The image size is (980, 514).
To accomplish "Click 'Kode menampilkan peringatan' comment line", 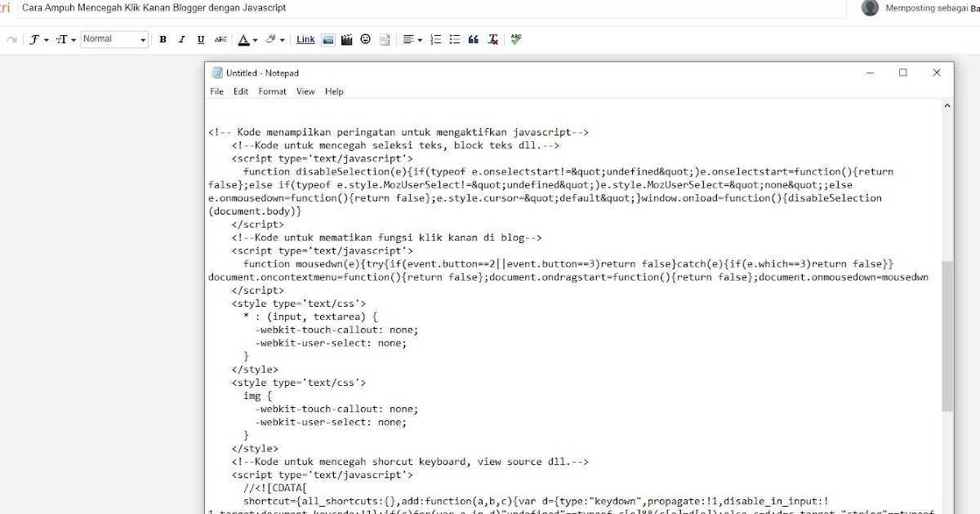I will coord(399,132).
